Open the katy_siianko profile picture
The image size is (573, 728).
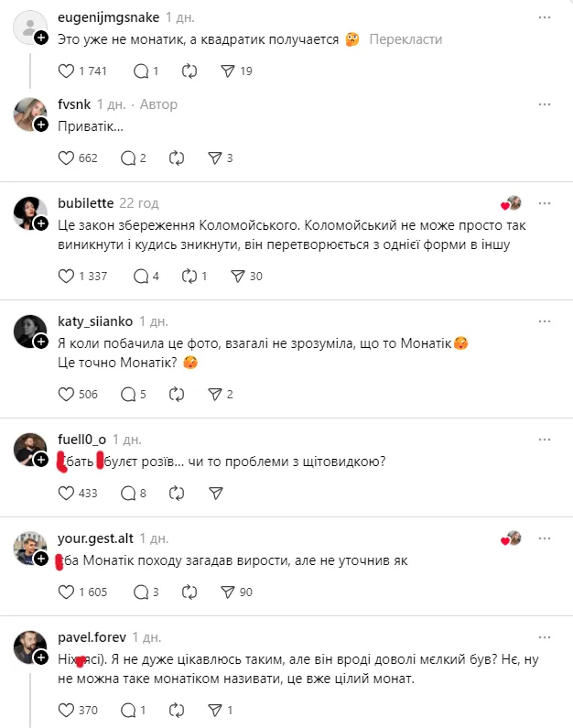[29, 330]
